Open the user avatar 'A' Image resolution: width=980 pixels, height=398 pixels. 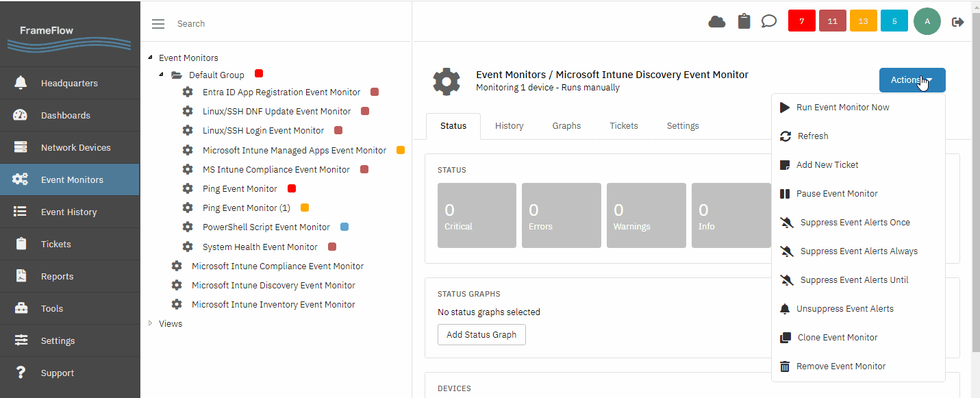(x=927, y=21)
